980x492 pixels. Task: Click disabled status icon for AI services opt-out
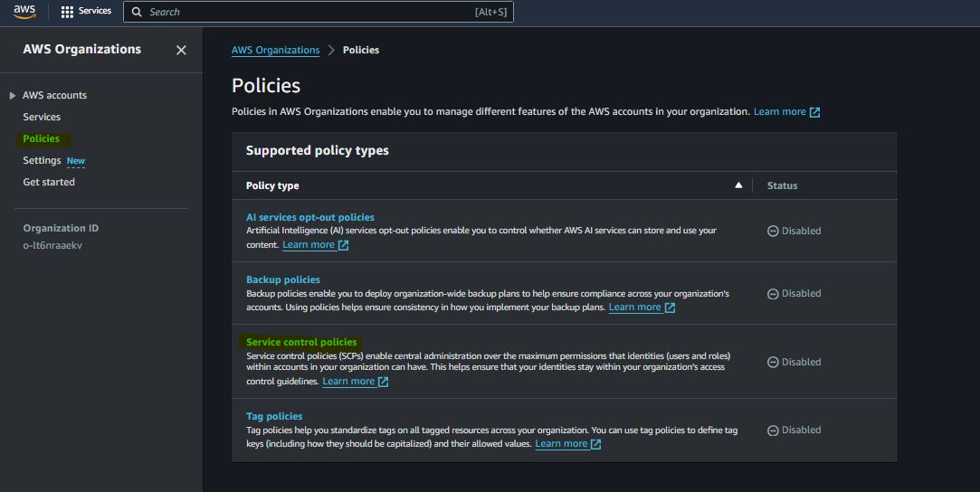773,231
